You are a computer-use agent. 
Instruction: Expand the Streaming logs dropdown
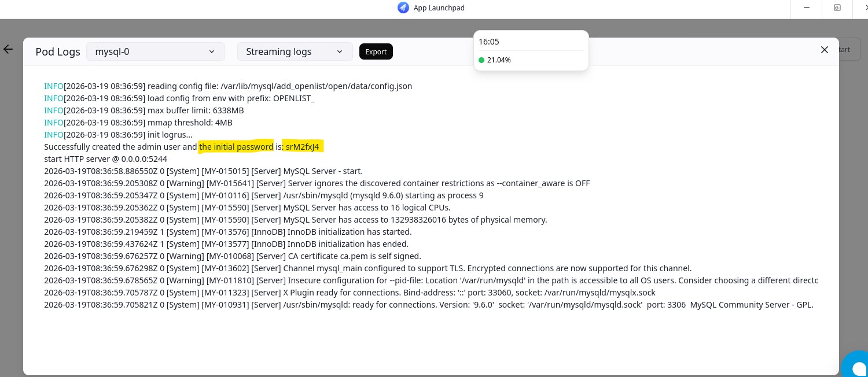pyautogui.click(x=295, y=51)
